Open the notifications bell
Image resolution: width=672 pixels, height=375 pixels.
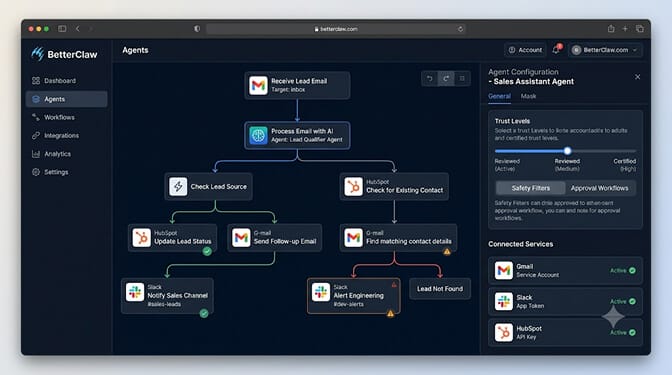[557, 49]
